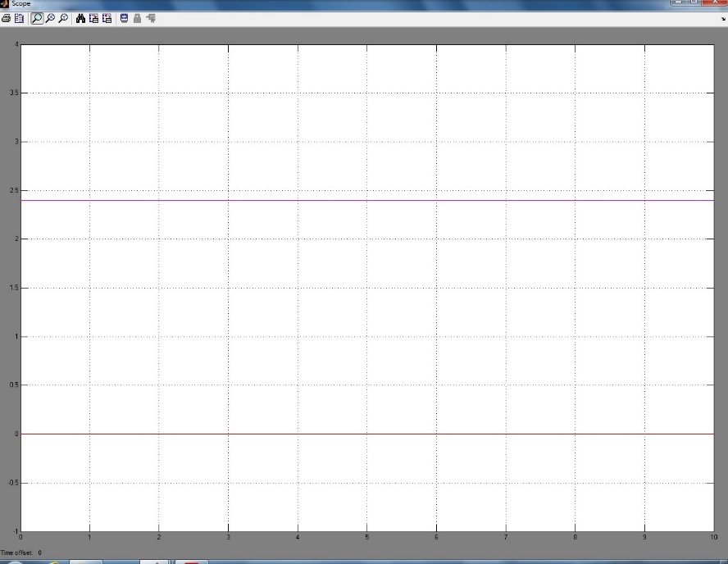This screenshot has width=728, height=564.
Task: Print the scope plot
Action: [x=6, y=19]
